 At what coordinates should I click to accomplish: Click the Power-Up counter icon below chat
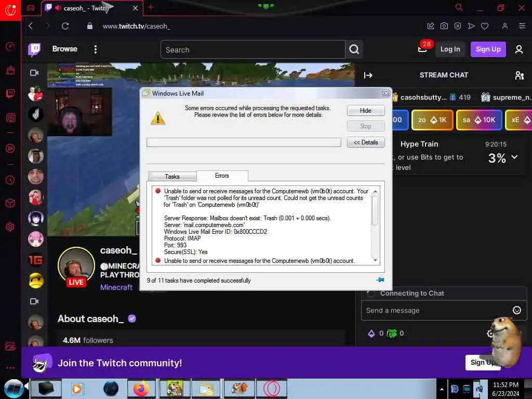393,334
